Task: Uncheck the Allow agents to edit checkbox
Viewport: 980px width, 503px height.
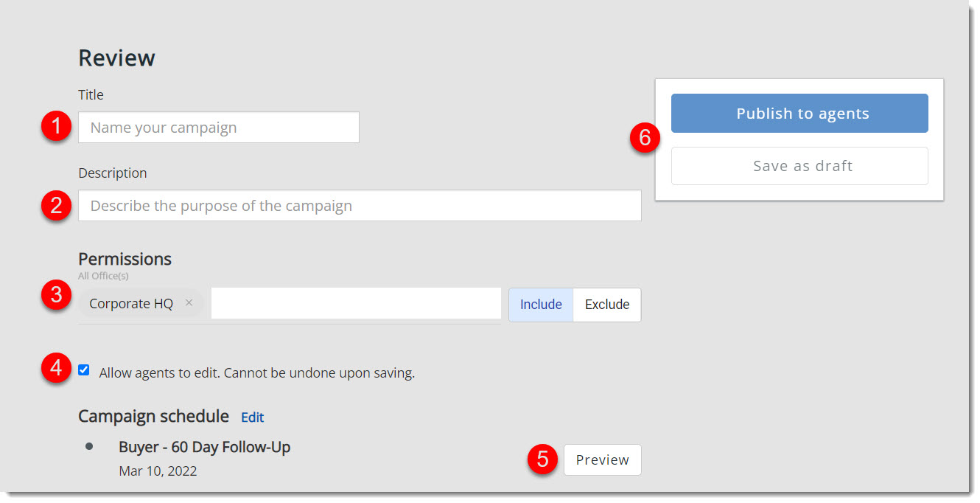Action: (84, 370)
